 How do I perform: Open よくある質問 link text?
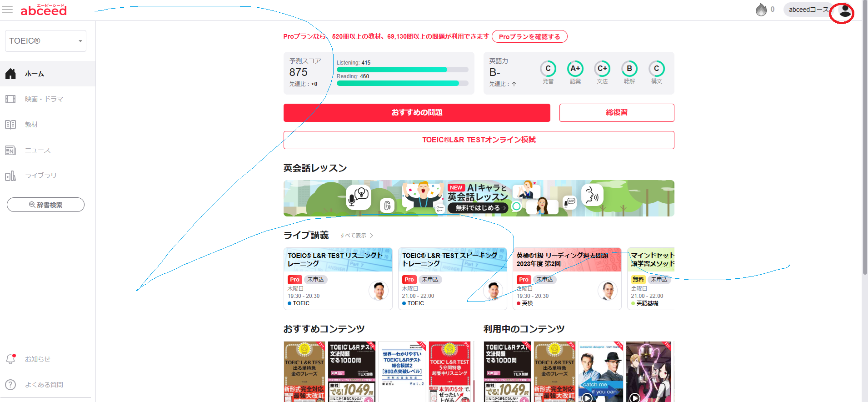coord(44,385)
